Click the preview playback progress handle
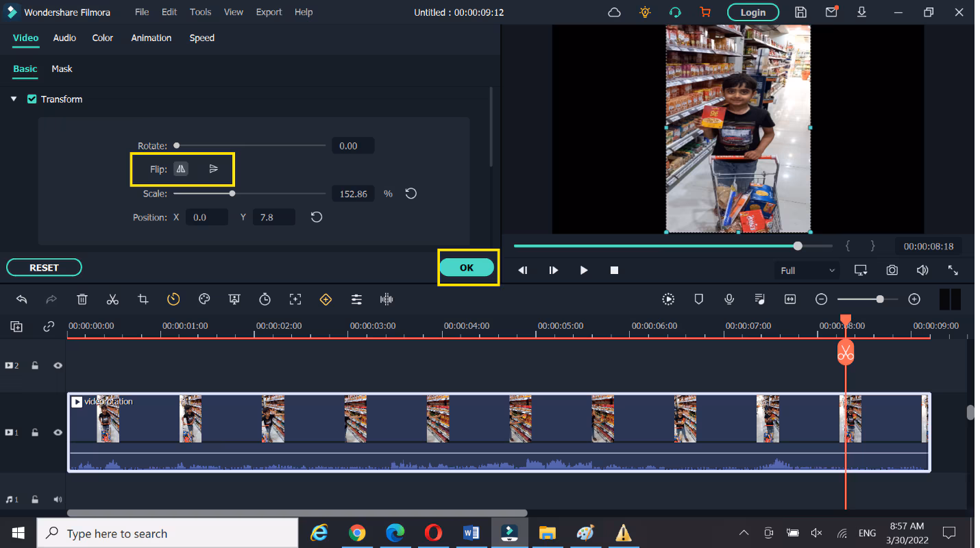 (x=798, y=245)
